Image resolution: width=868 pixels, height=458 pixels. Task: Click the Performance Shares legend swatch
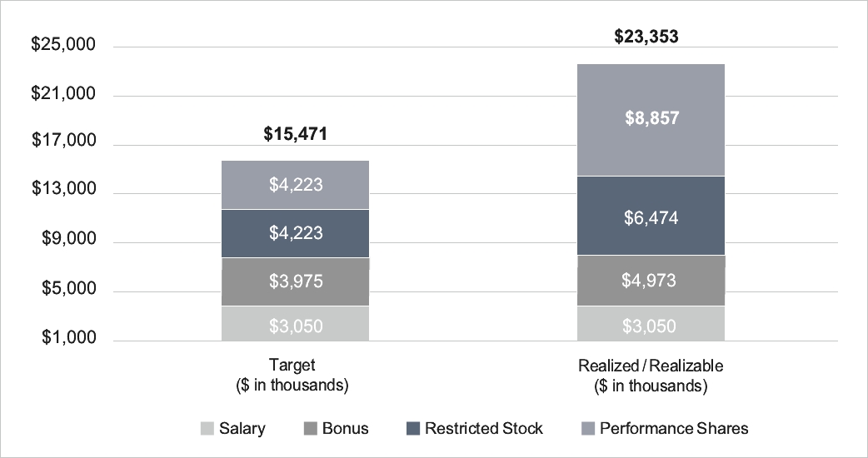pyautogui.click(x=586, y=429)
